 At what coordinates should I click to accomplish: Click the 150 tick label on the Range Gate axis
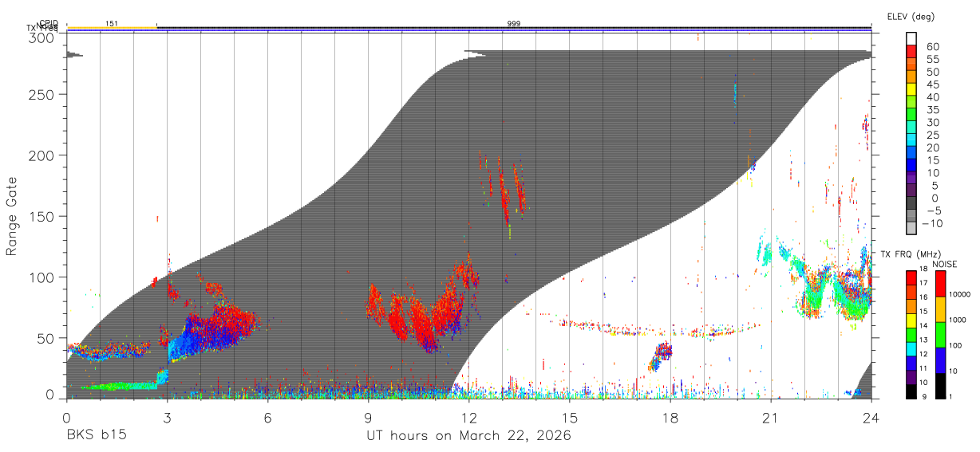click(41, 216)
